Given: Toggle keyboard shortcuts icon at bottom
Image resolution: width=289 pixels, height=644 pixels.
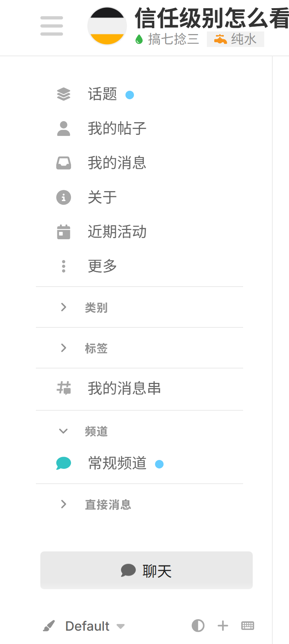Looking at the screenshot, I should click(248, 626).
